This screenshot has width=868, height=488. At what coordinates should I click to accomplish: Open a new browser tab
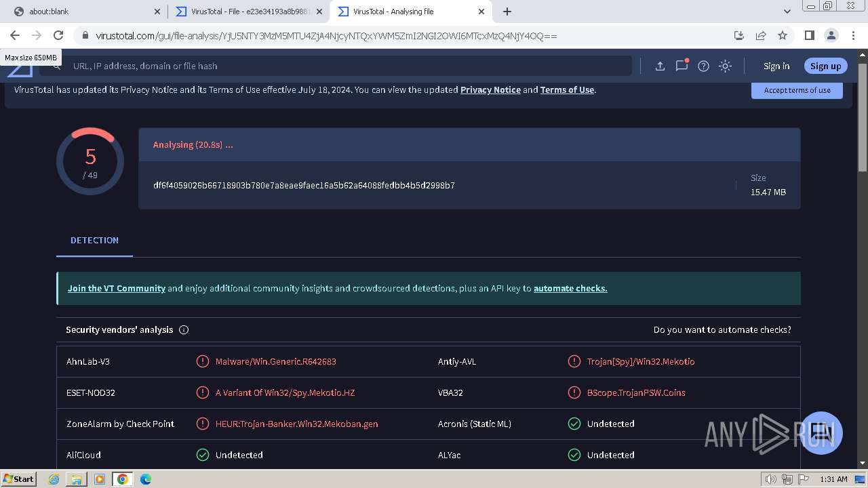pos(507,12)
